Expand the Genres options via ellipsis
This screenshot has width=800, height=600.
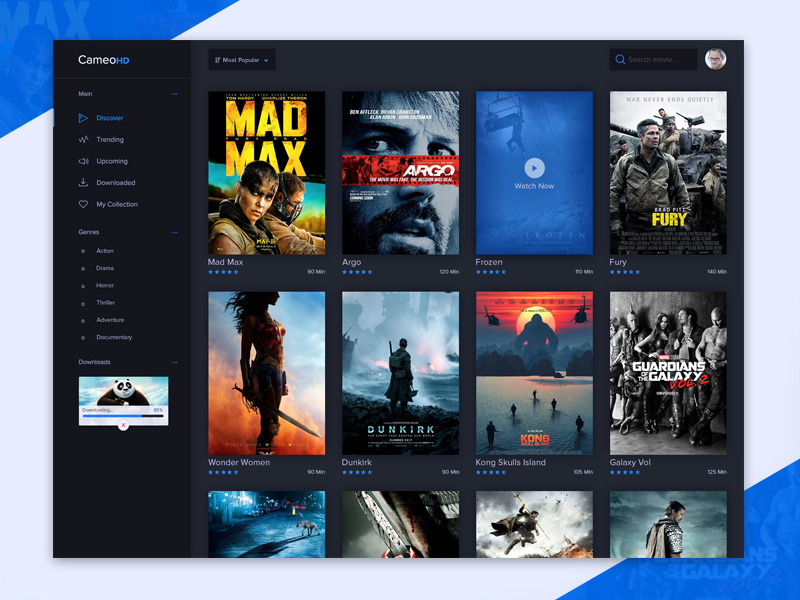[x=175, y=232]
